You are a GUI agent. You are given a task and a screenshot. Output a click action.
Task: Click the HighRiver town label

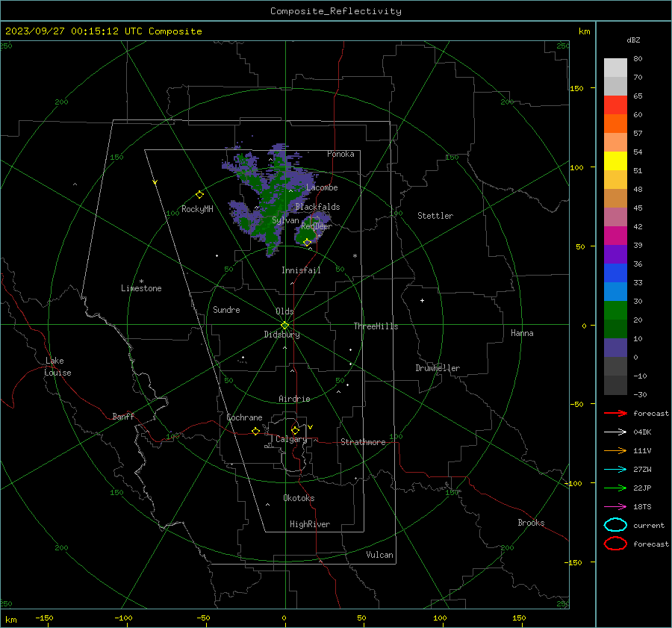(x=310, y=524)
